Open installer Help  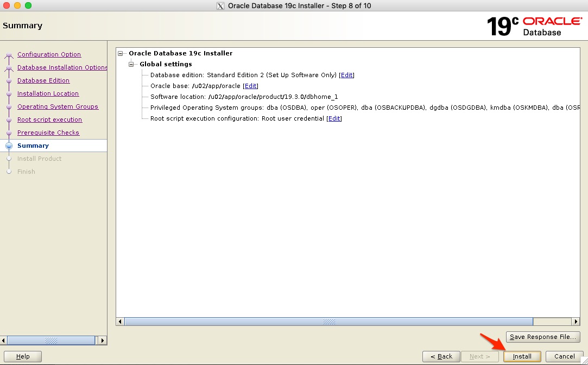(x=23, y=356)
